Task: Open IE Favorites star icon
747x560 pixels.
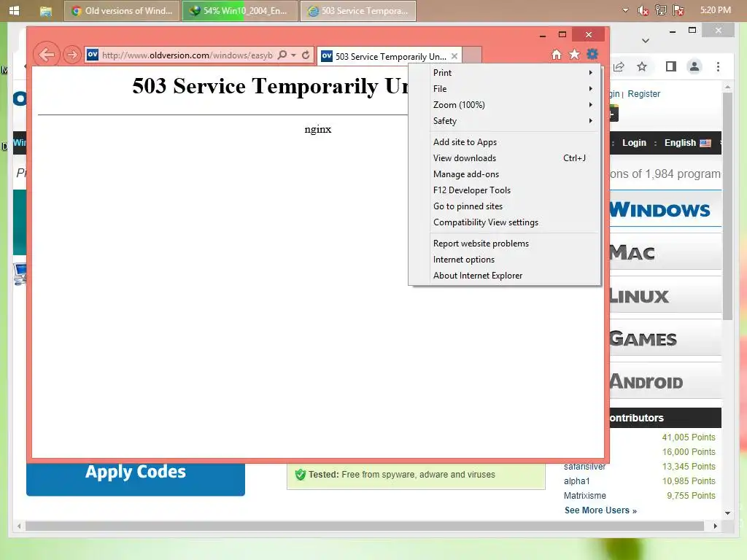Action: pyautogui.click(x=575, y=54)
